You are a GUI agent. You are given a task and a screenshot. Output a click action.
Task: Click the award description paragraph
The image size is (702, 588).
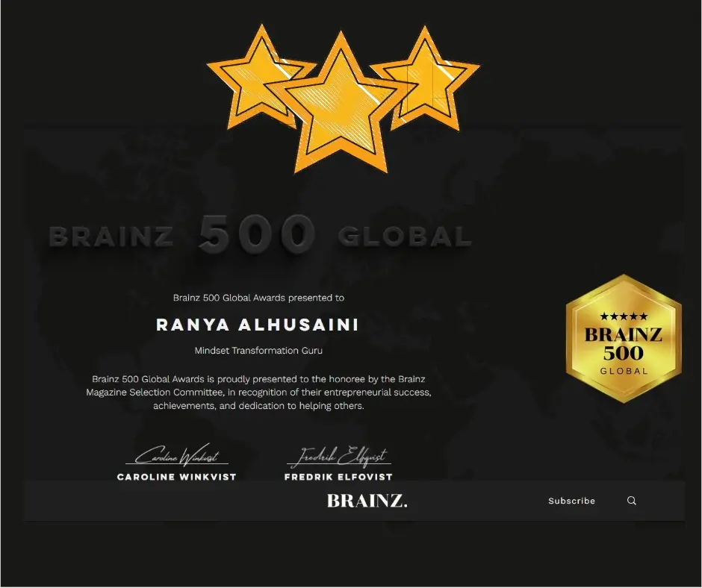[258, 392]
